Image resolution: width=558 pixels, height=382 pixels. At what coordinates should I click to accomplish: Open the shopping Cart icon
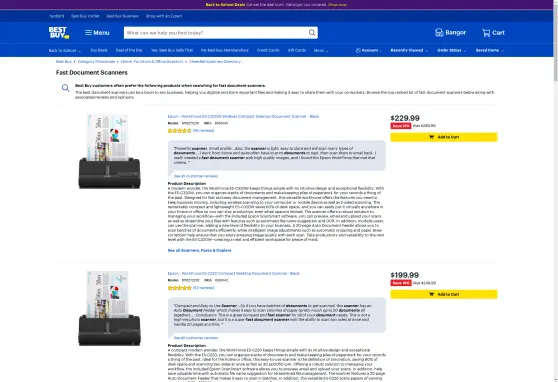[x=486, y=33]
